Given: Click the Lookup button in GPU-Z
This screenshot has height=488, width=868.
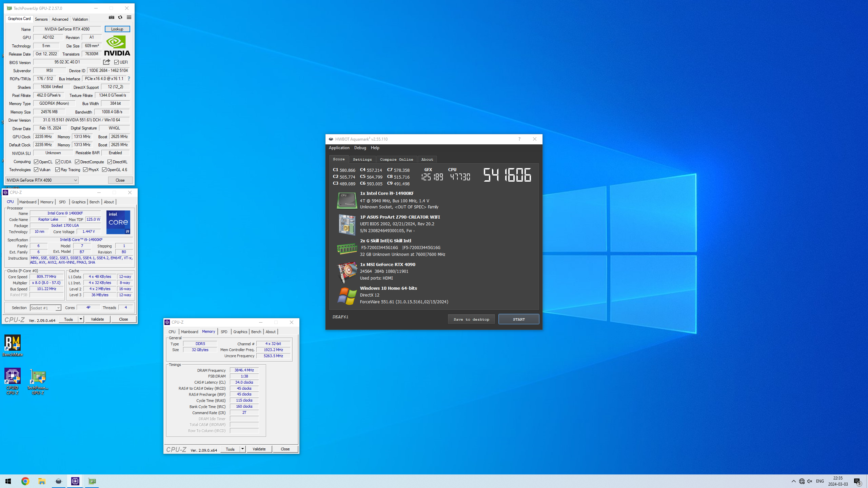Looking at the screenshot, I should click(x=117, y=29).
